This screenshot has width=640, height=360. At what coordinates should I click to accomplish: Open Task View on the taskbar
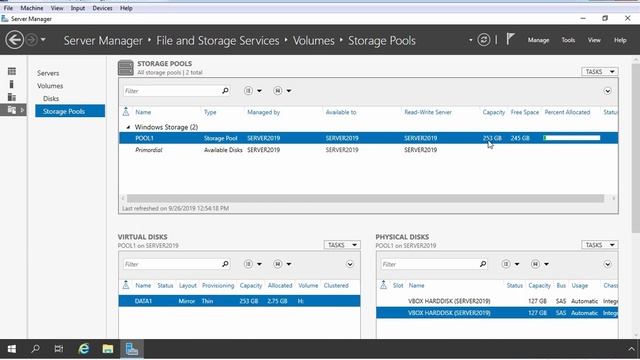[59, 349]
